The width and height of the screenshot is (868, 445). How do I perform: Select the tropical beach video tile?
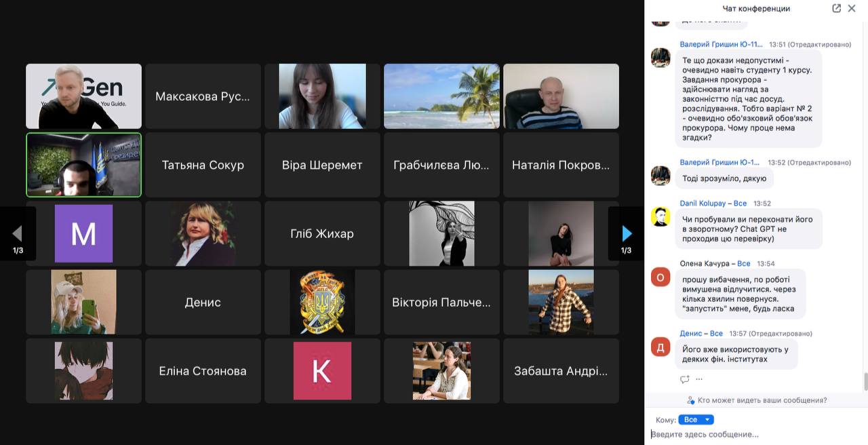coord(441,96)
